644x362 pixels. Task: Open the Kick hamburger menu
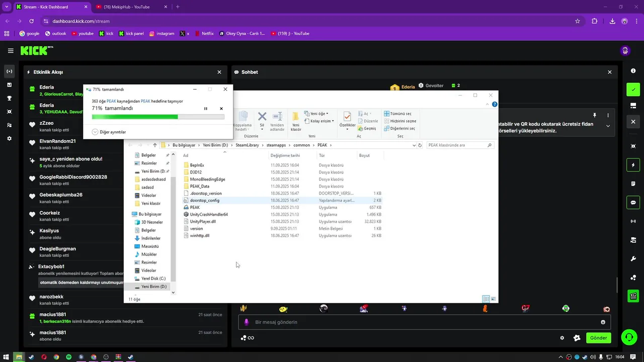tap(11, 50)
